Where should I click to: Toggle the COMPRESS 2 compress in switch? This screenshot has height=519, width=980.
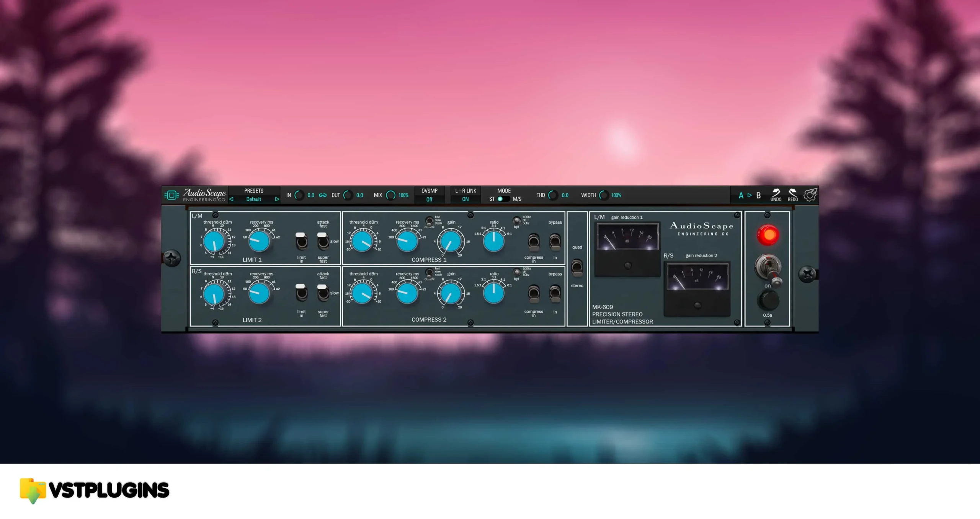pyautogui.click(x=534, y=294)
